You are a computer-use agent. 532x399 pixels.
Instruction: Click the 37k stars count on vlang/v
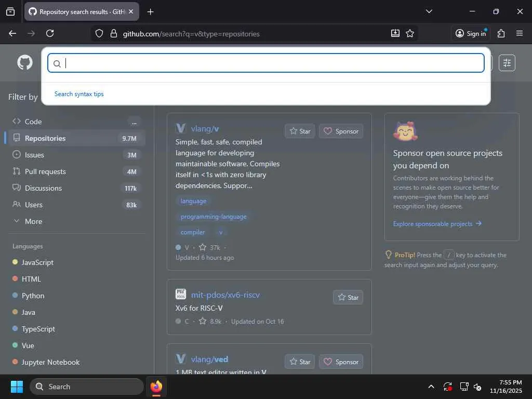[x=209, y=247]
